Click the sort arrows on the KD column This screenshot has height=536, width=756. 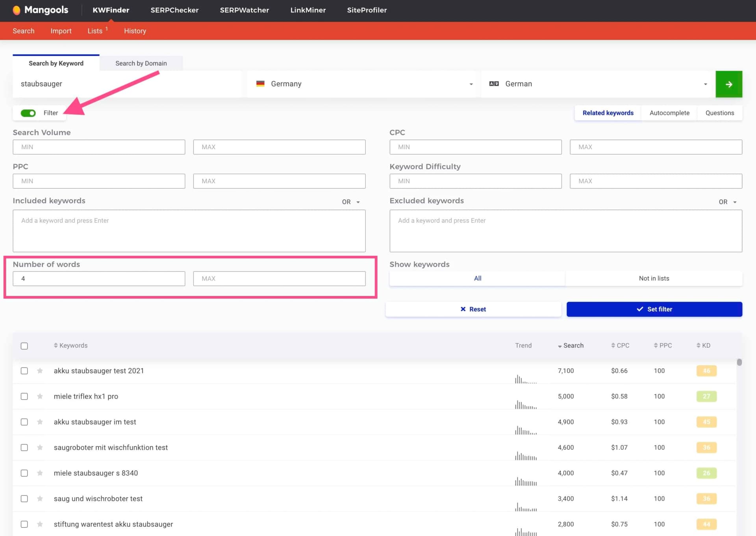(x=697, y=345)
